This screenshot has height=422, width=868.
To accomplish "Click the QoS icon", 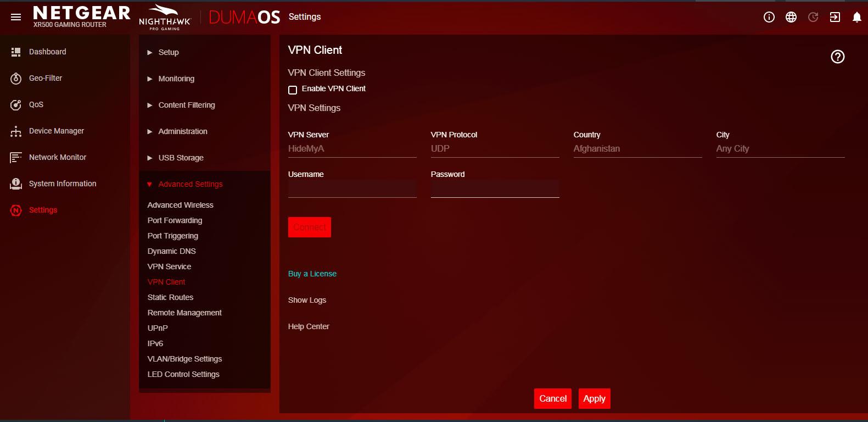I will tap(16, 104).
